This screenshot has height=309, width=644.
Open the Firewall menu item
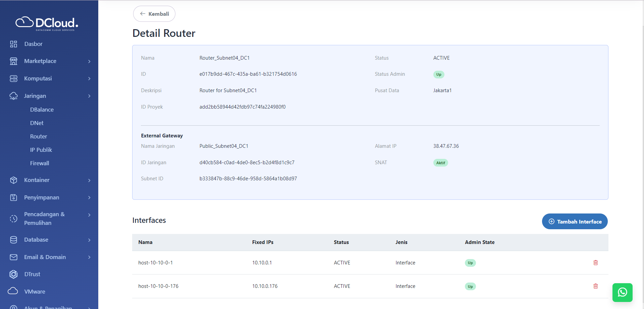(39, 163)
